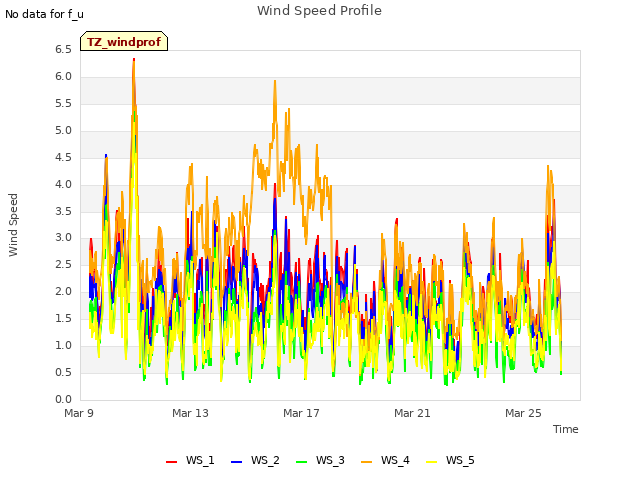This screenshot has width=640, height=480.
Task: Click the Time x-axis label
Action: pyautogui.click(x=565, y=429)
